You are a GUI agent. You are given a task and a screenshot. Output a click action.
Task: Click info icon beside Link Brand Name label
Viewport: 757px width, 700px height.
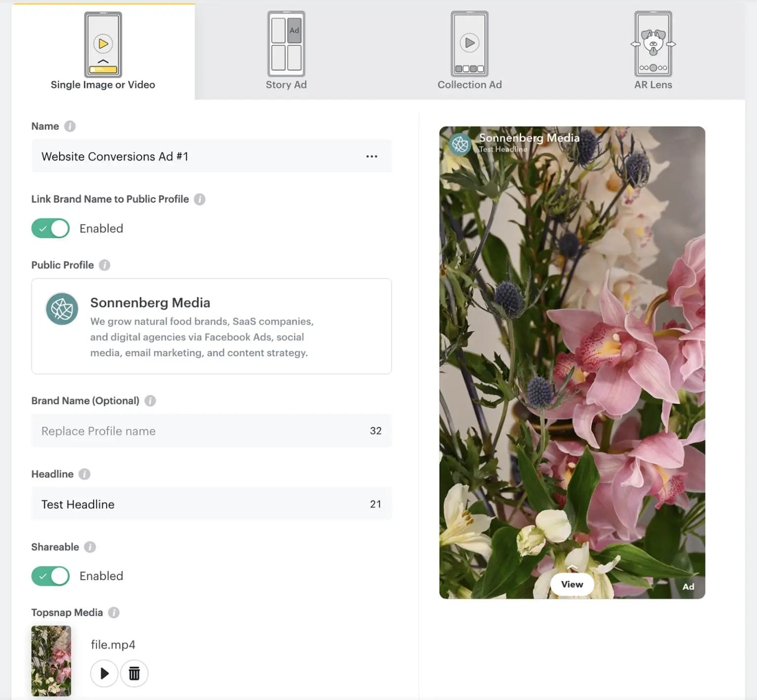(x=200, y=199)
